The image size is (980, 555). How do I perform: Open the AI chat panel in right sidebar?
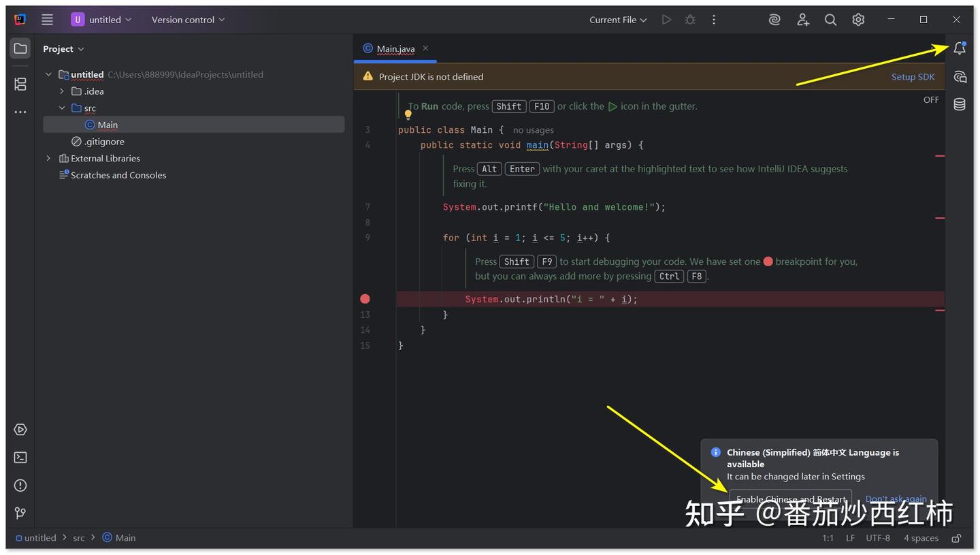click(960, 77)
